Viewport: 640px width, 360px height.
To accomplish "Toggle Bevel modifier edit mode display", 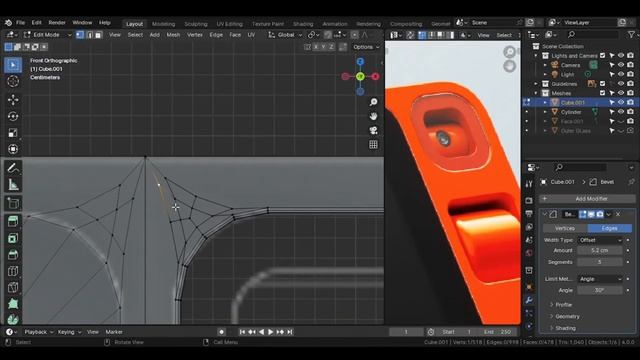I will 582,214.
